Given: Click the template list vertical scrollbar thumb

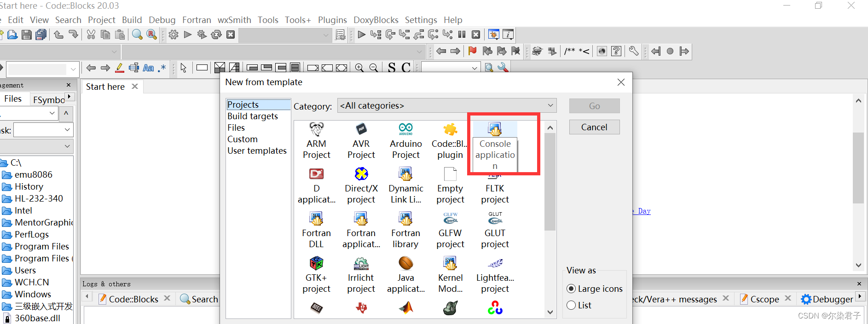Looking at the screenshot, I should pyautogui.click(x=550, y=182).
